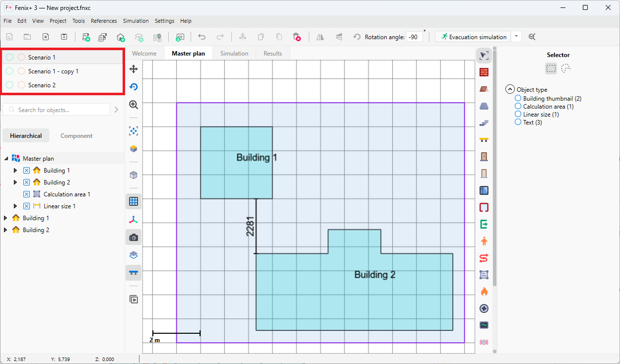Open the Simulation menu
Image resolution: width=620 pixels, height=364 pixels.
pos(136,21)
